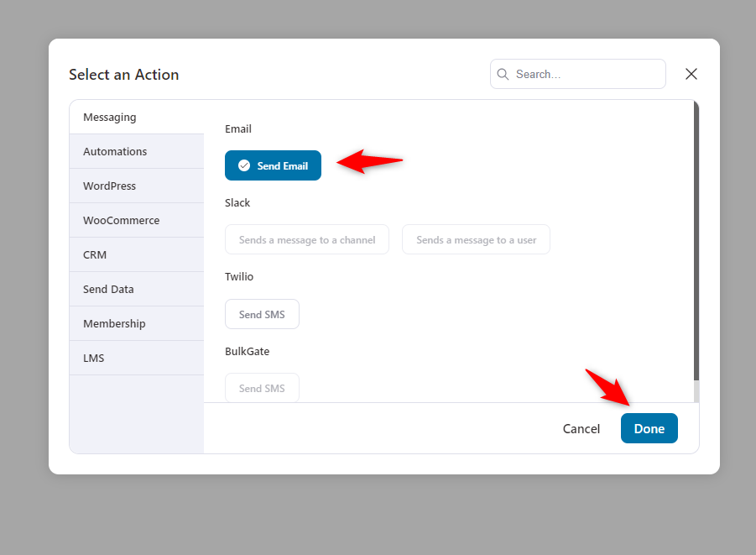This screenshot has height=555, width=756.
Task: Open the Messaging category tab
Action: 137,117
